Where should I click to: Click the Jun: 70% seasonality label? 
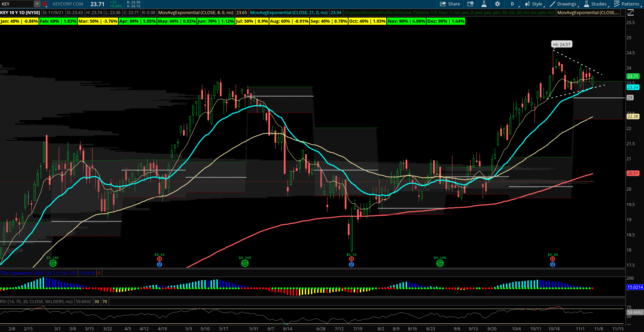coord(216,21)
